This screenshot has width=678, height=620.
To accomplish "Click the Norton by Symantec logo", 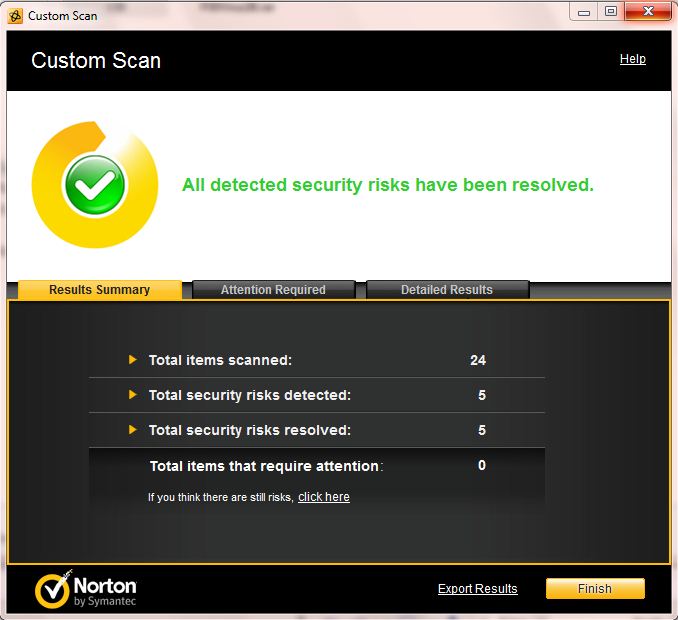I will tap(85, 590).
